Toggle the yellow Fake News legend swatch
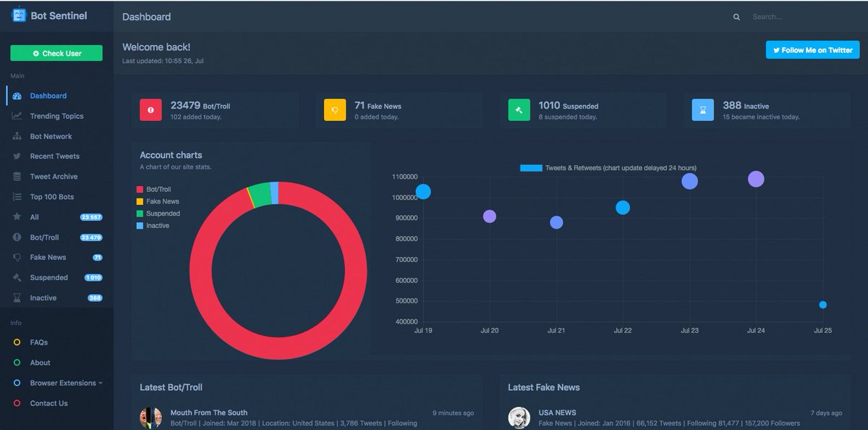 tap(140, 202)
